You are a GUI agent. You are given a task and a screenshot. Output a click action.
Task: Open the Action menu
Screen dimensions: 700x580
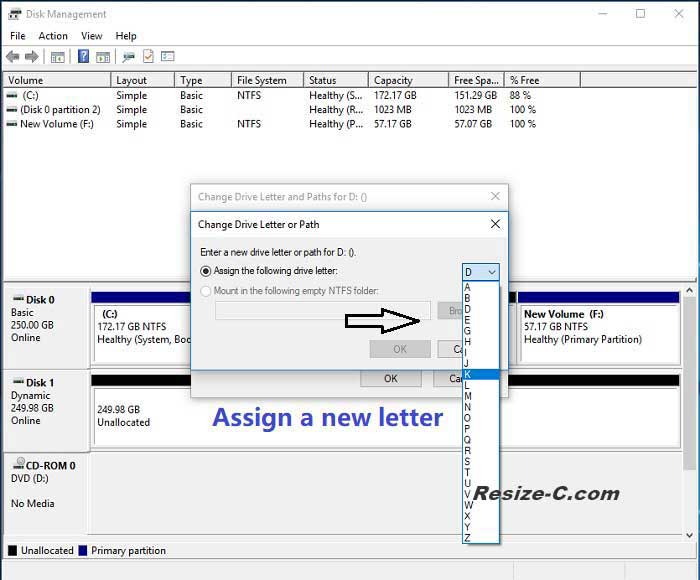(x=53, y=36)
